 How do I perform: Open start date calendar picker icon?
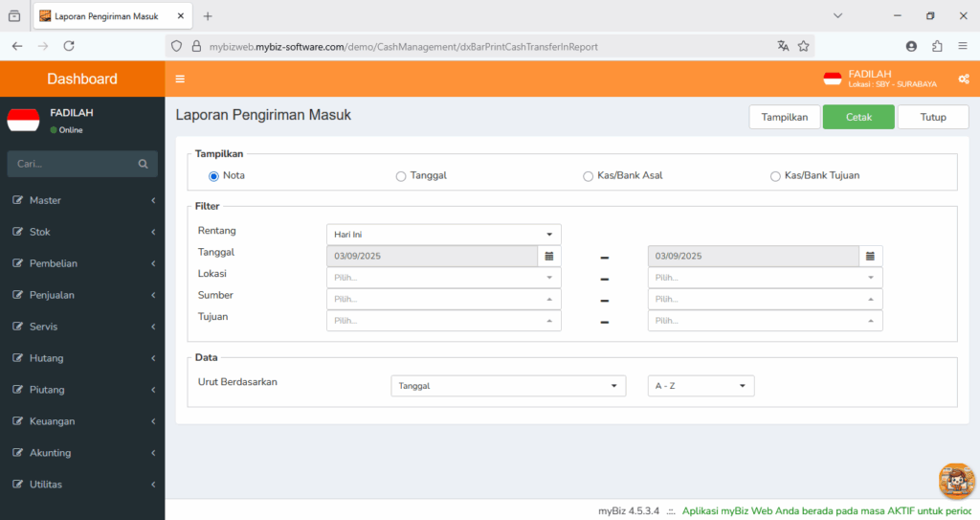(x=548, y=256)
